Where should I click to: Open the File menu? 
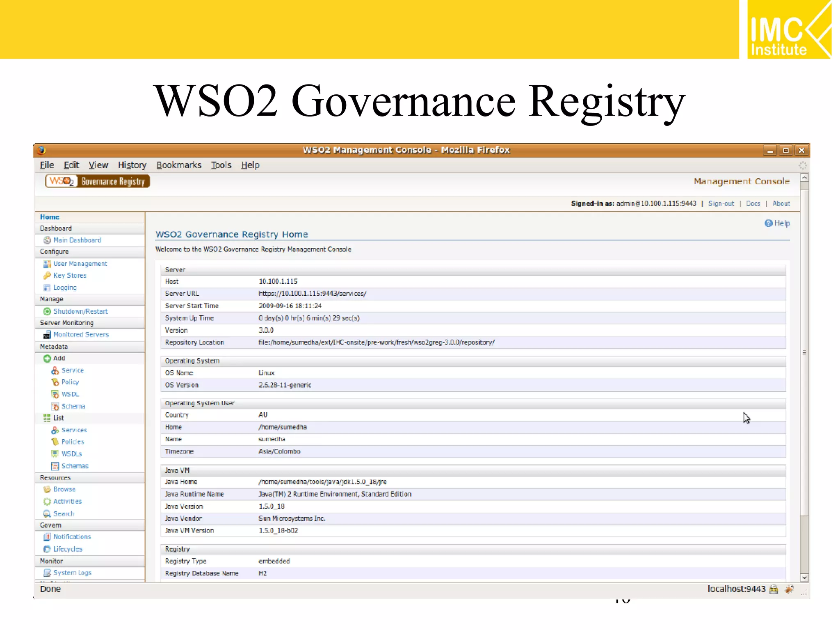(x=47, y=165)
